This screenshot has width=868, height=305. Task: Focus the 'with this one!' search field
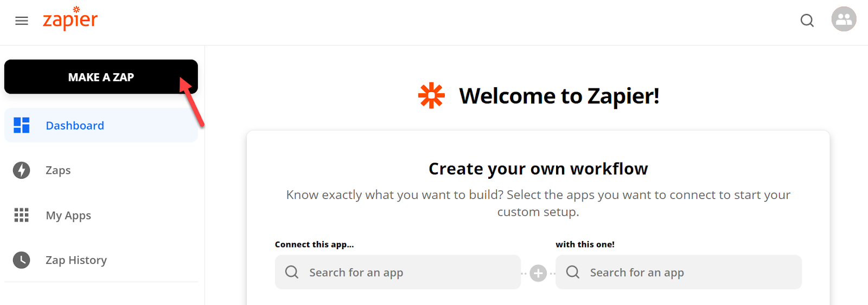[x=679, y=272]
